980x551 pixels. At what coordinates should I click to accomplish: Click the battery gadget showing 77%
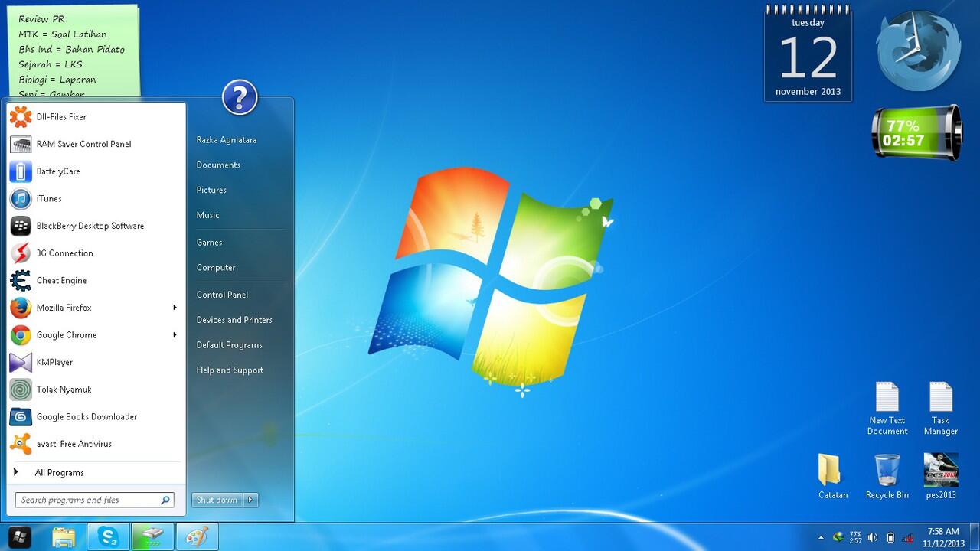(916, 133)
